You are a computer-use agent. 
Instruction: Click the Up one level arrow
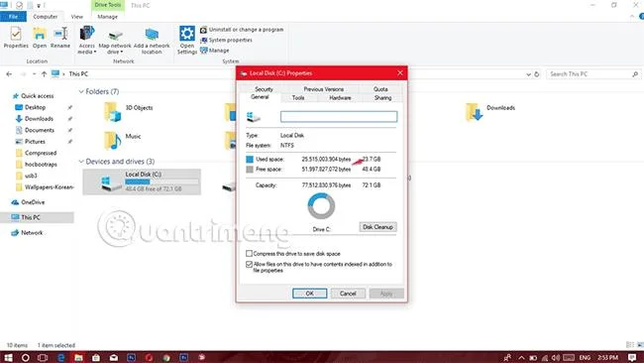click(44, 74)
